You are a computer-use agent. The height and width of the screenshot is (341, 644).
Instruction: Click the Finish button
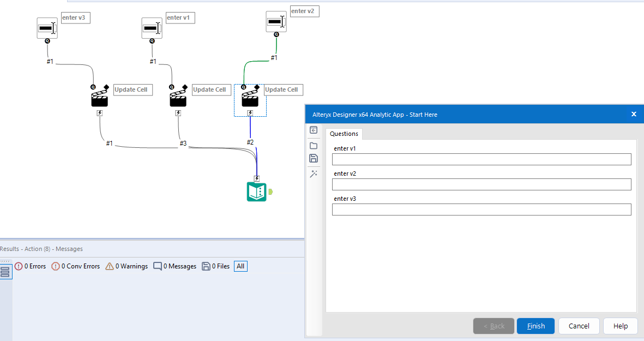point(535,326)
